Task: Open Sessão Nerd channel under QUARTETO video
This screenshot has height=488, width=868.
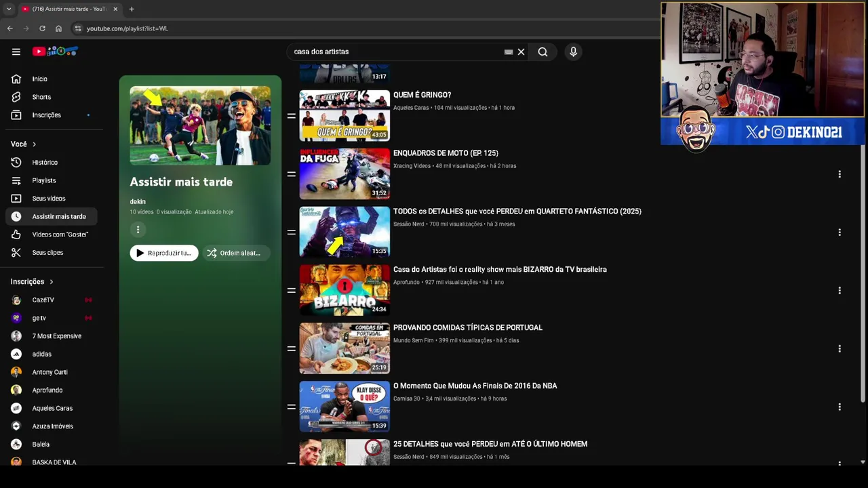Action: (408, 224)
